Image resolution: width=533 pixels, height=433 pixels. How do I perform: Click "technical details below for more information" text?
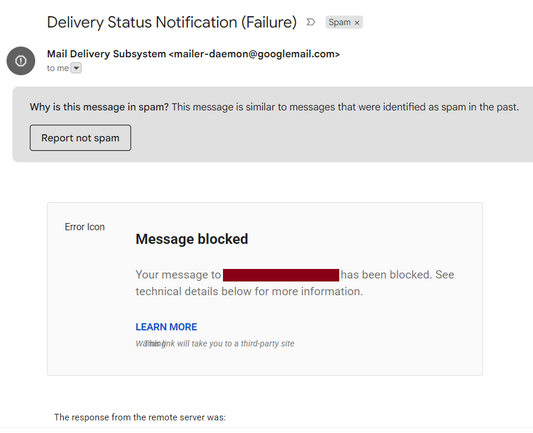click(x=249, y=291)
